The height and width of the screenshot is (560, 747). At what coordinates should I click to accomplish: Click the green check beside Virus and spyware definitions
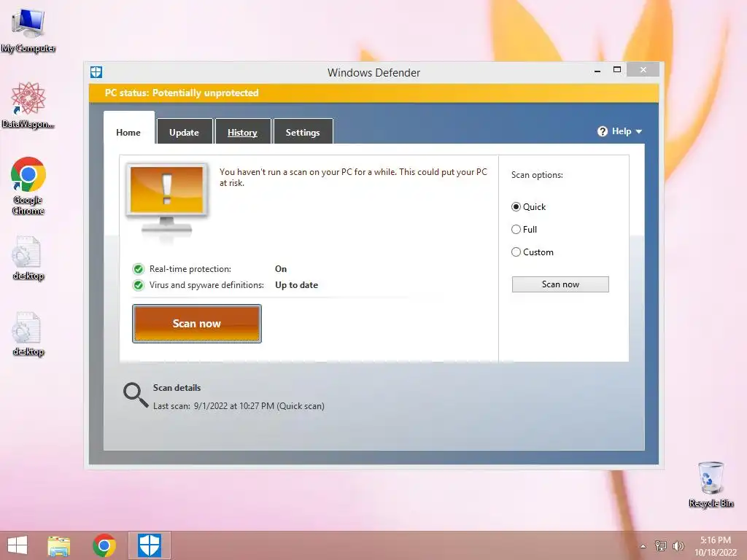(138, 285)
